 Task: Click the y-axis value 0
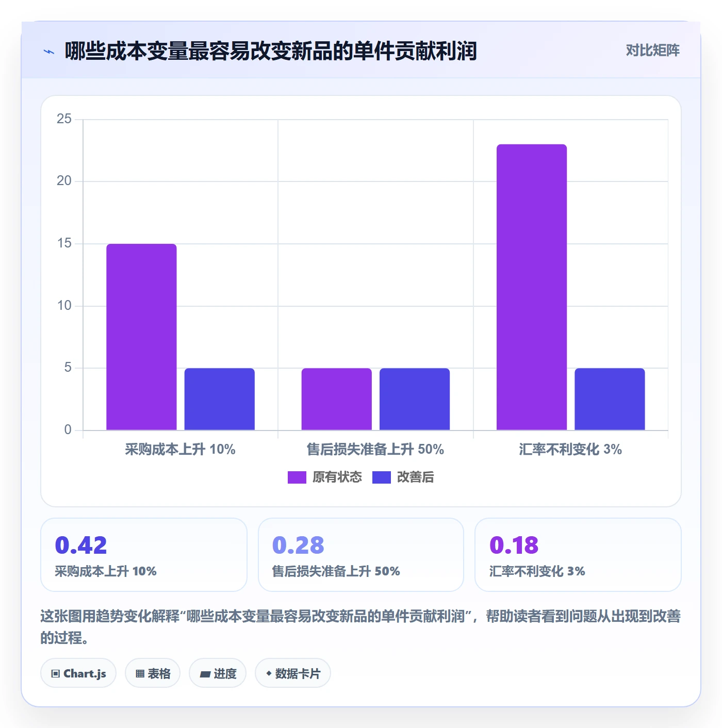68,430
